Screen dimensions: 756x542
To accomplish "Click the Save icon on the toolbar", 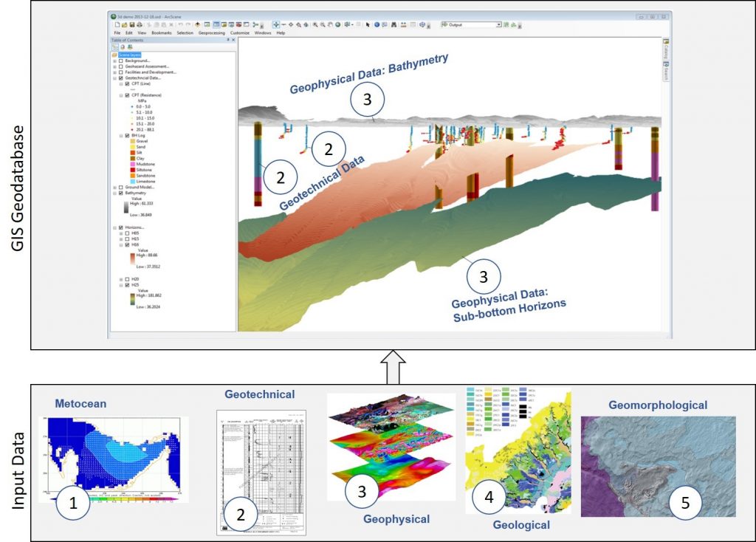I will 131,24.
